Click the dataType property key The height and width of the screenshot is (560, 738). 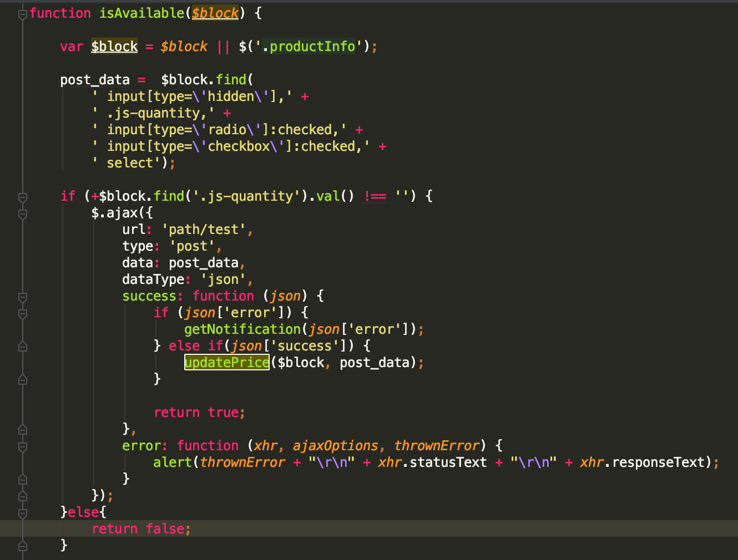(153, 279)
